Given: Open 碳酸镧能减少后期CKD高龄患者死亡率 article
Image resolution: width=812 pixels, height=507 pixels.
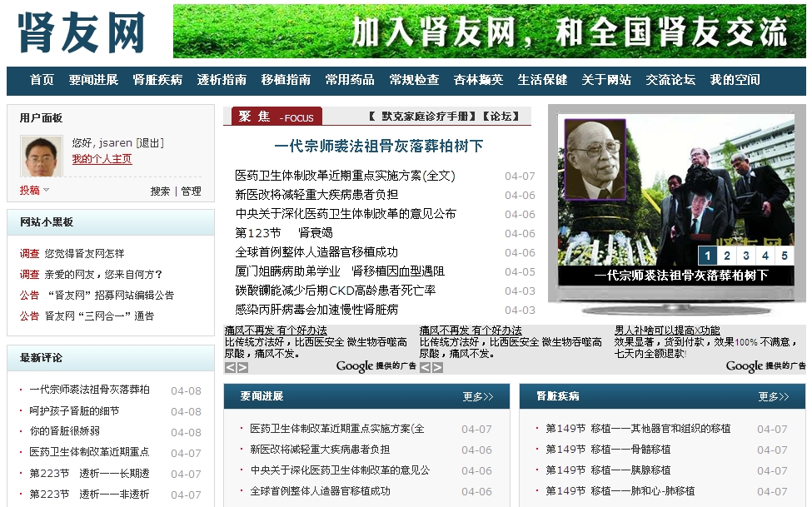Looking at the screenshot, I should pyautogui.click(x=335, y=291).
